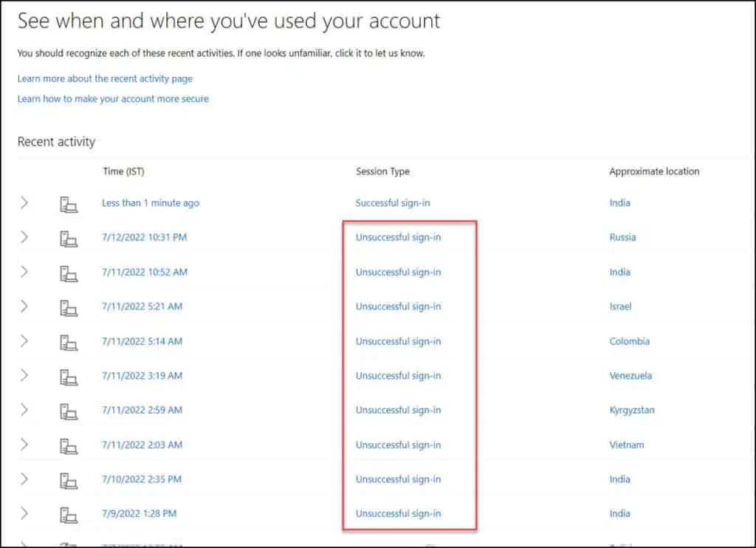Click the Session Type column header
Image resolution: width=756 pixels, height=548 pixels.
click(383, 171)
